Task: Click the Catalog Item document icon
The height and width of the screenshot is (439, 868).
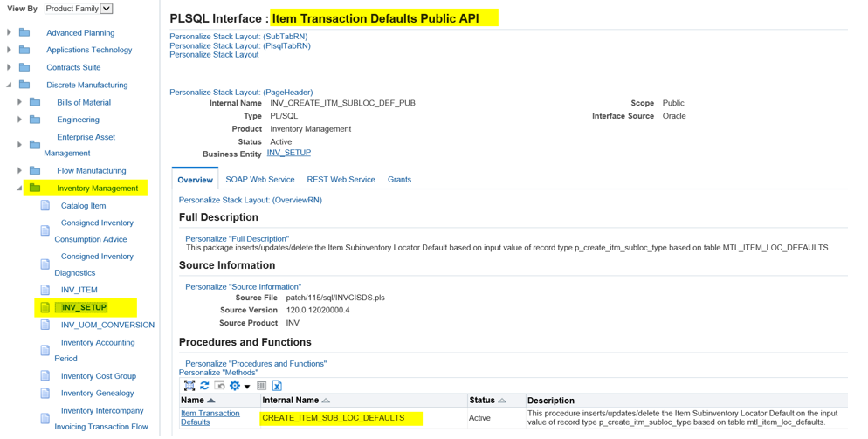Action: (45, 206)
